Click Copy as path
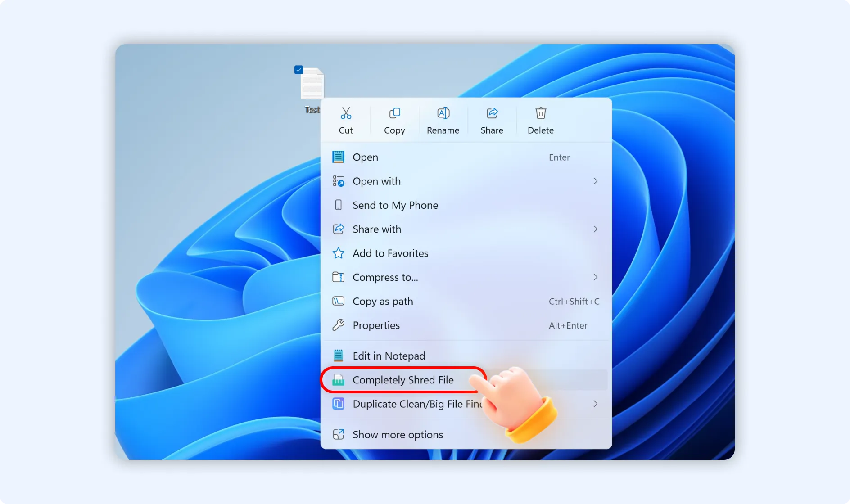This screenshot has width=850, height=504. click(383, 301)
